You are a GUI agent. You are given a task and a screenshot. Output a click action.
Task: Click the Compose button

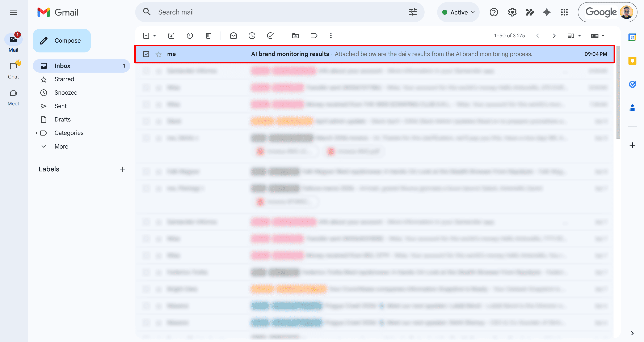(x=62, y=40)
